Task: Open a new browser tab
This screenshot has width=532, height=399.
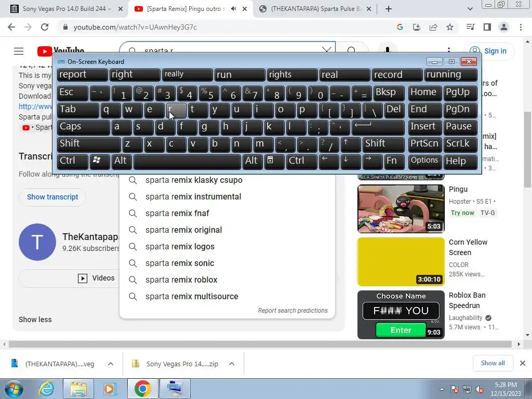Action: pyautogui.click(x=389, y=9)
